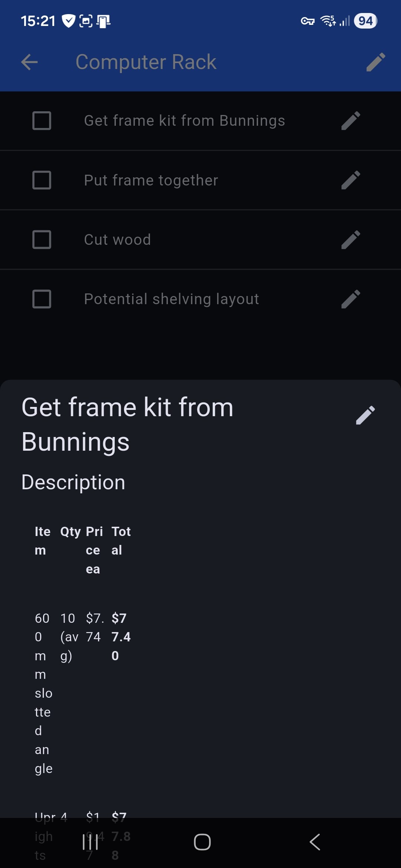Open Android recent apps button
401x868 pixels.
pos(90,842)
